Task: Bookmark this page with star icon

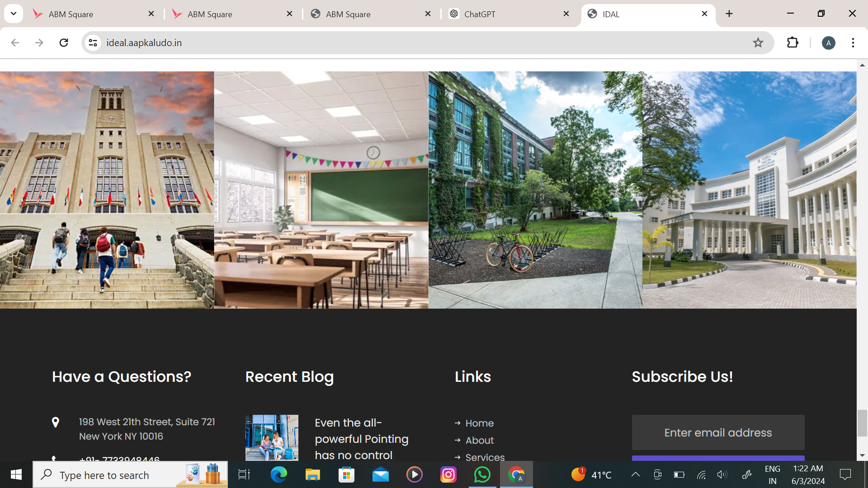Action: 758,42
